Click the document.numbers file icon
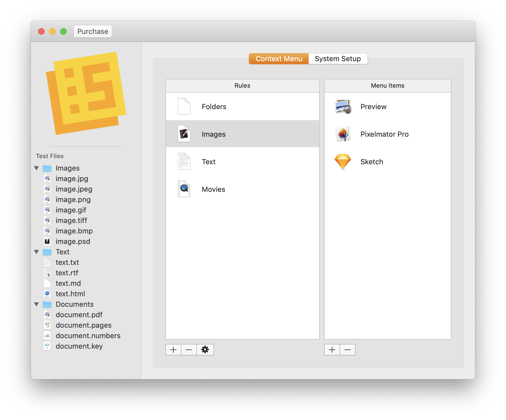Screen dimensions: 506x420 (x=47, y=336)
